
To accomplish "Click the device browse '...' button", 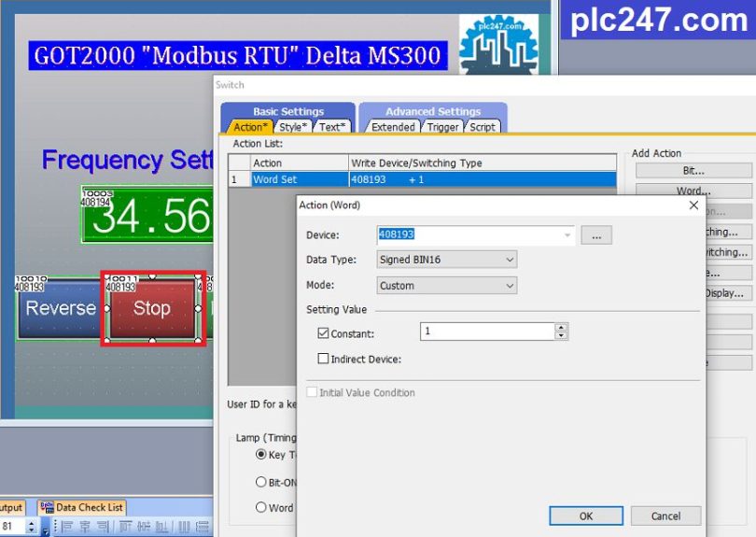I will [596, 235].
